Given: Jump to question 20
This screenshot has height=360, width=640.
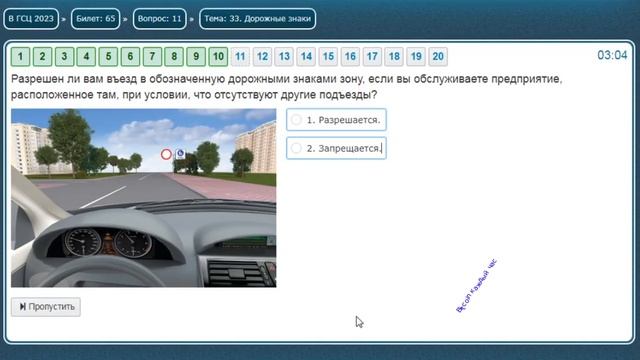Looking at the screenshot, I should tap(438, 56).
